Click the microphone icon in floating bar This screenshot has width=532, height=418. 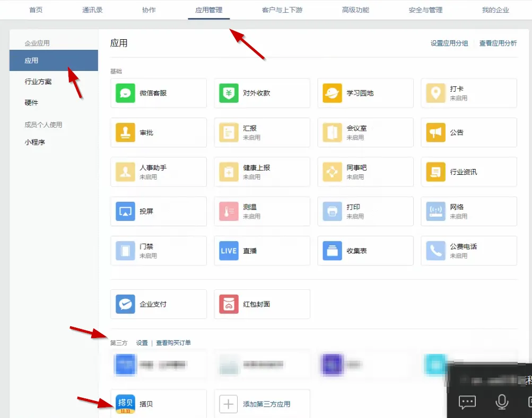coord(501,402)
